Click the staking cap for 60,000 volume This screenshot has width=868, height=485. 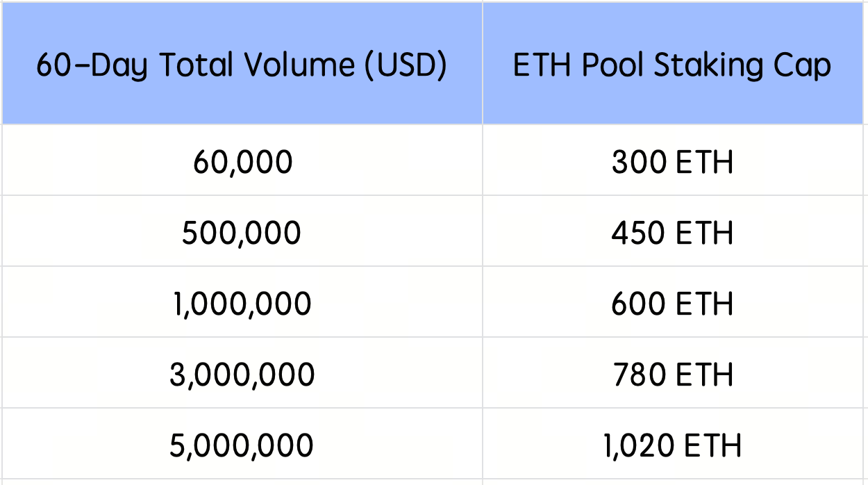[672, 163]
